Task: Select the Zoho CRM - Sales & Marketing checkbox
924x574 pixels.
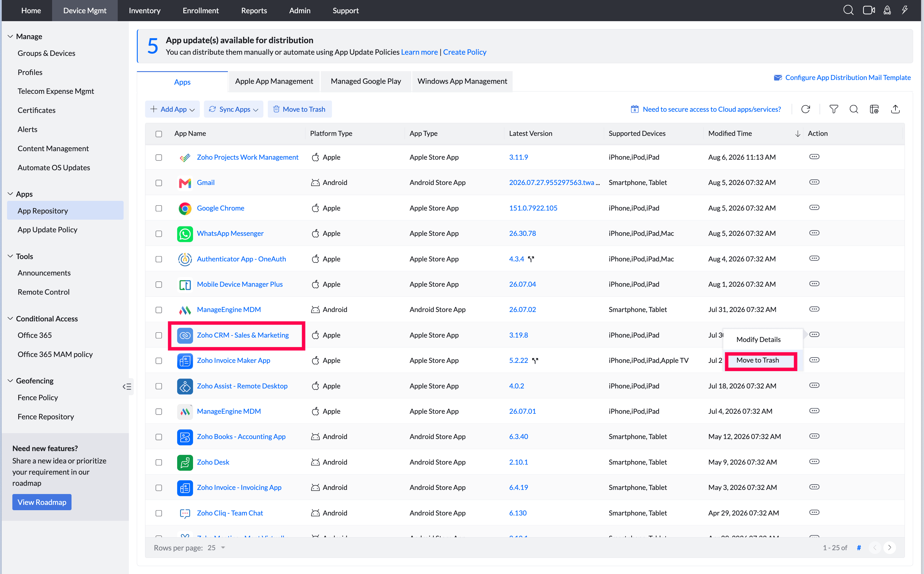Action: [159, 336]
